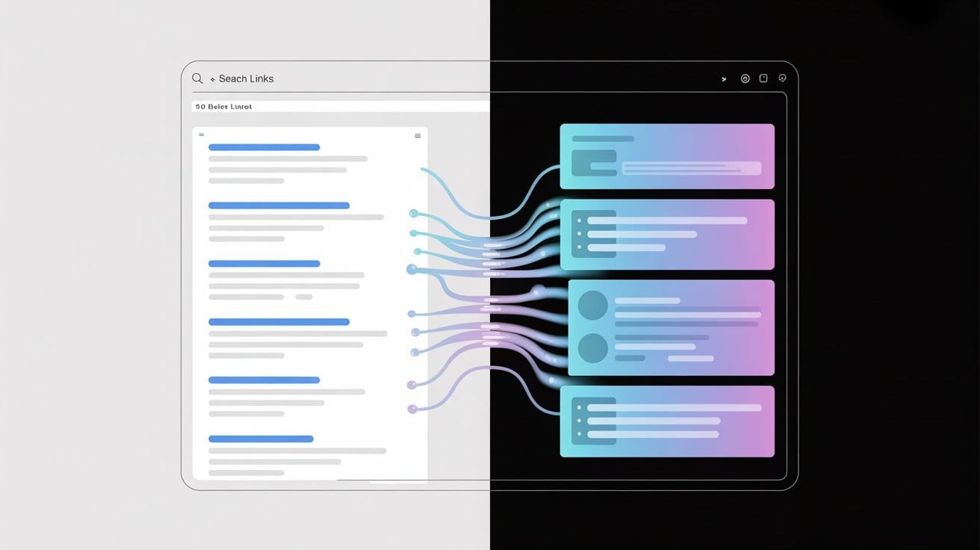Image resolution: width=980 pixels, height=550 pixels.
Task: Click the upper circular avatar in third gradient card
Action: 593,305
